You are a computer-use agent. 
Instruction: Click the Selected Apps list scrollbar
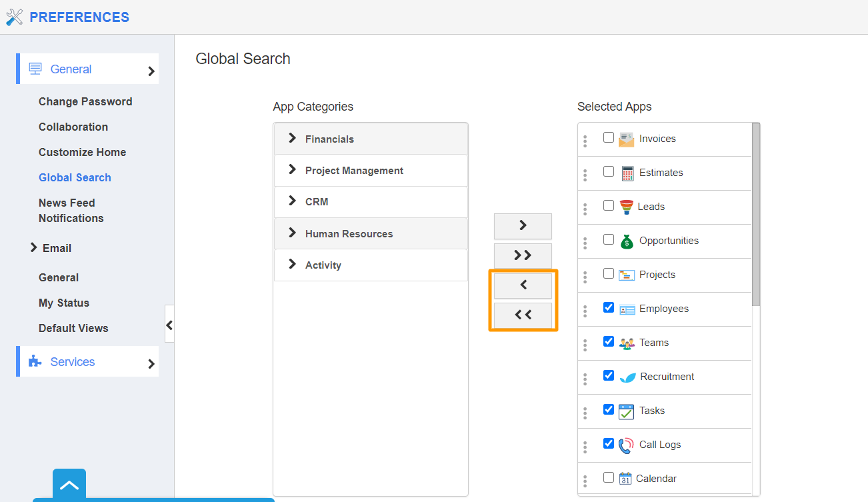tap(755, 213)
